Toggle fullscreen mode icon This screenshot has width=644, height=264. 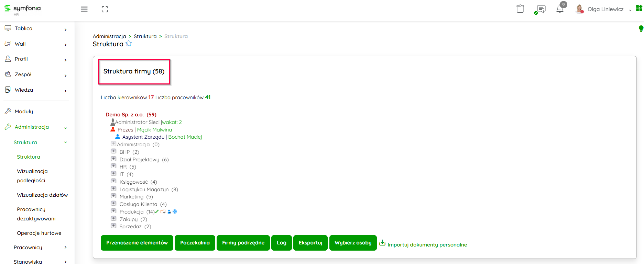(x=105, y=9)
